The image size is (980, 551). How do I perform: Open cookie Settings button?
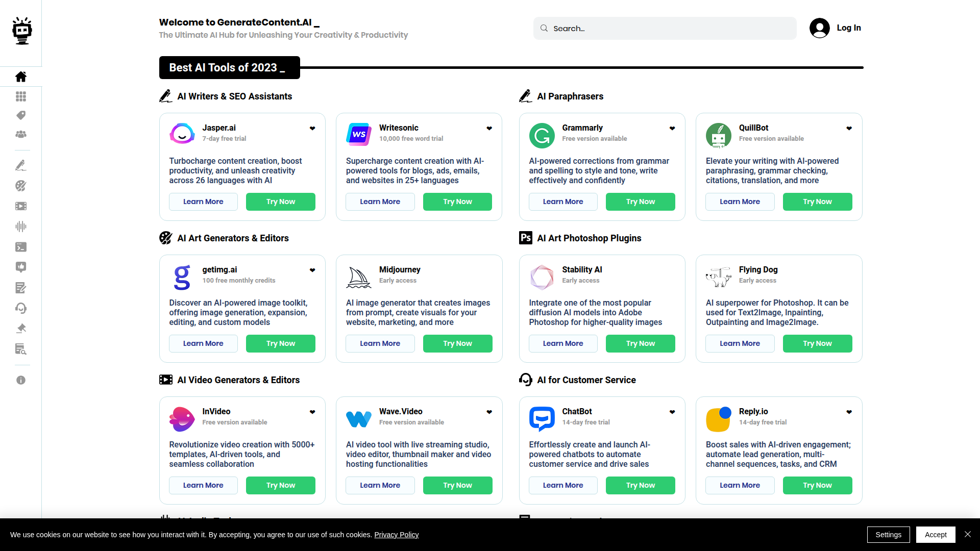[x=888, y=535]
